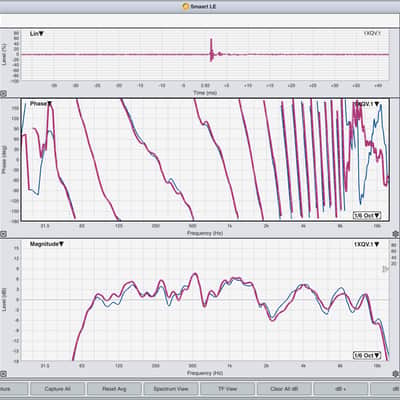Open the 1XQV.1 trace dropdown in Phase plot
This screenshot has height=400, width=400.
coord(367,104)
